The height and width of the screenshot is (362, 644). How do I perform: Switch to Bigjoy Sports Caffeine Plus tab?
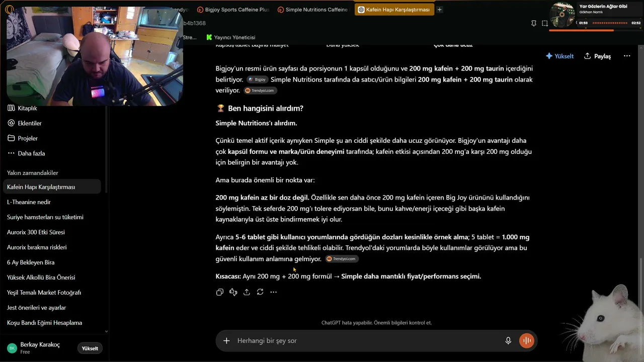pyautogui.click(x=233, y=10)
